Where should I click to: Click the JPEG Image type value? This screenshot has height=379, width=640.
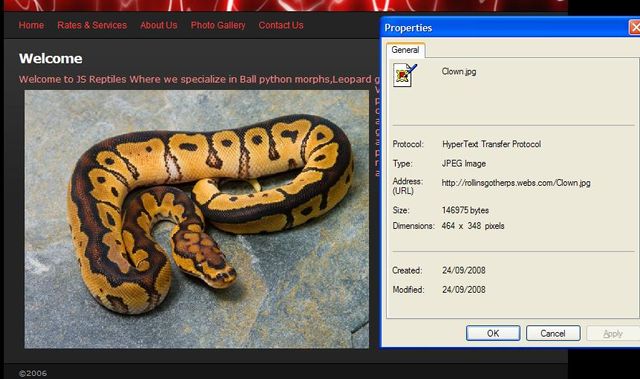click(464, 164)
